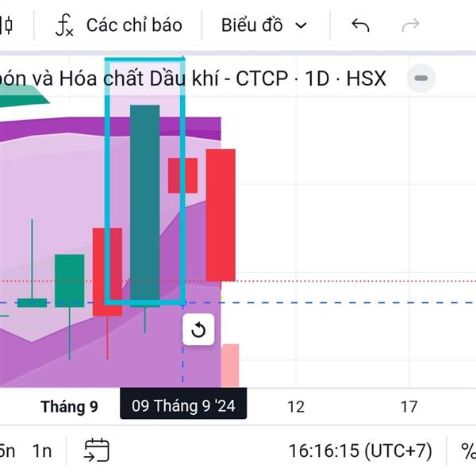
Task: Open the go-to-date calendar icon
Action: click(x=97, y=451)
